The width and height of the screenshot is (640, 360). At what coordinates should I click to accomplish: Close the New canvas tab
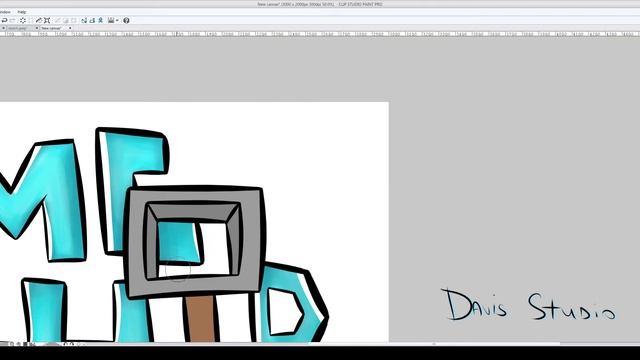[70, 28]
